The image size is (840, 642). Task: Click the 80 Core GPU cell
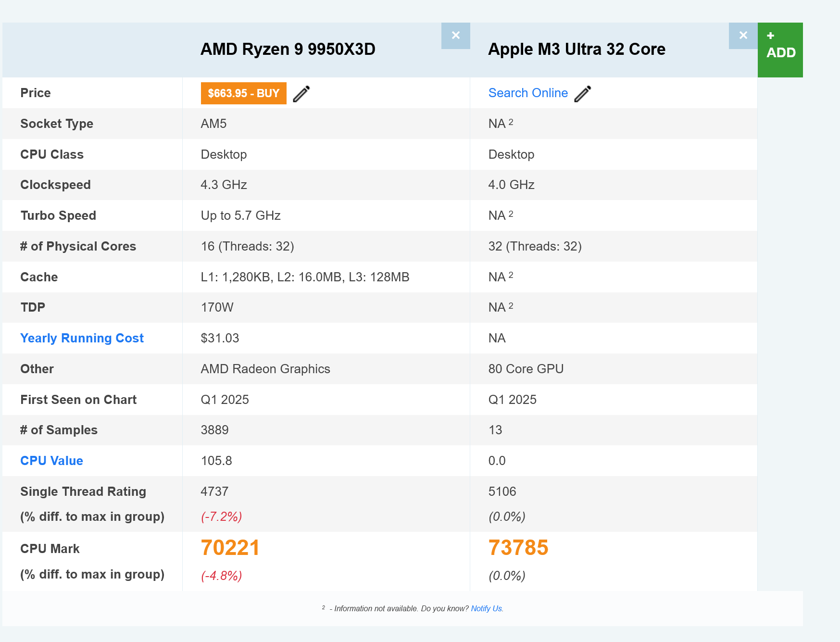(526, 369)
